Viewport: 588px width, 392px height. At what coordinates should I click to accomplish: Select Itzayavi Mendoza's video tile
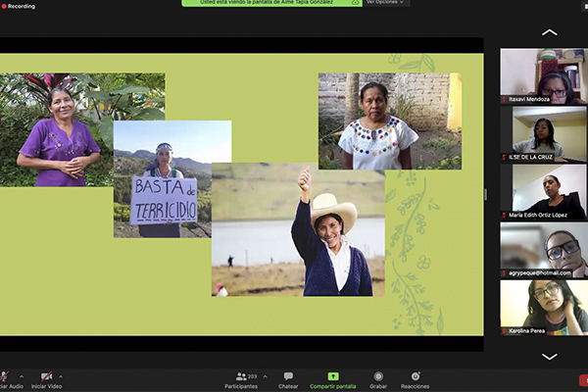pos(543,76)
